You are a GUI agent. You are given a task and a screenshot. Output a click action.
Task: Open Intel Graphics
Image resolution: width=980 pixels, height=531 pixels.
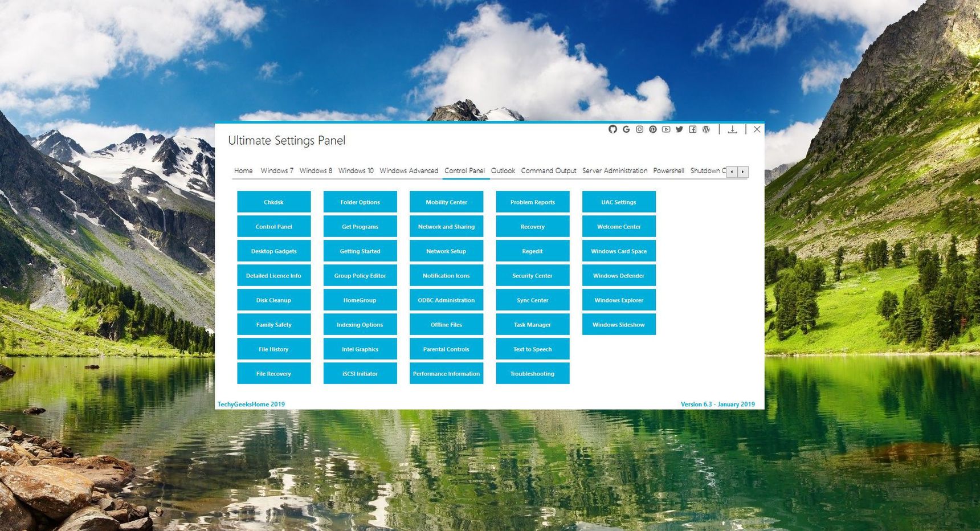[360, 349]
